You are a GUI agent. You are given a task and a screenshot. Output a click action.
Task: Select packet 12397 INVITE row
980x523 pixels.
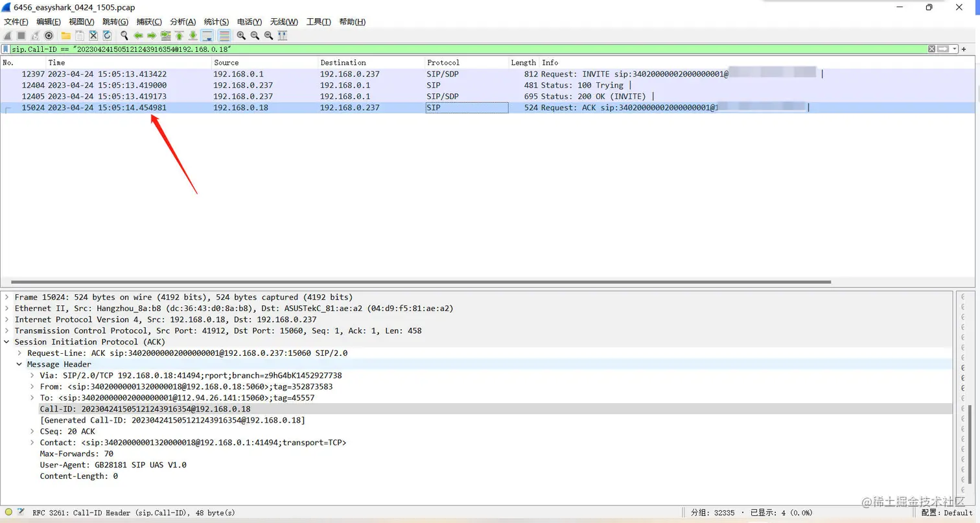(x=487, y=74)
